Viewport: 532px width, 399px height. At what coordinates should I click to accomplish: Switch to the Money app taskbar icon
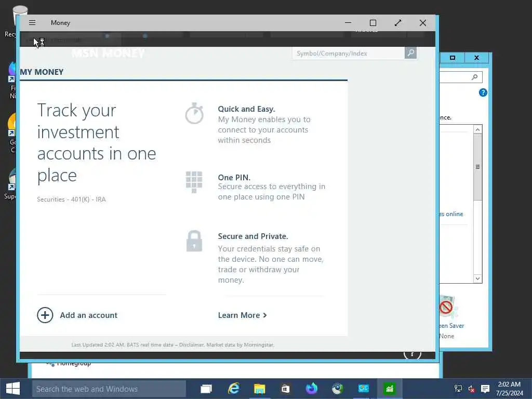pyautogui.click(x=390, y=389)
